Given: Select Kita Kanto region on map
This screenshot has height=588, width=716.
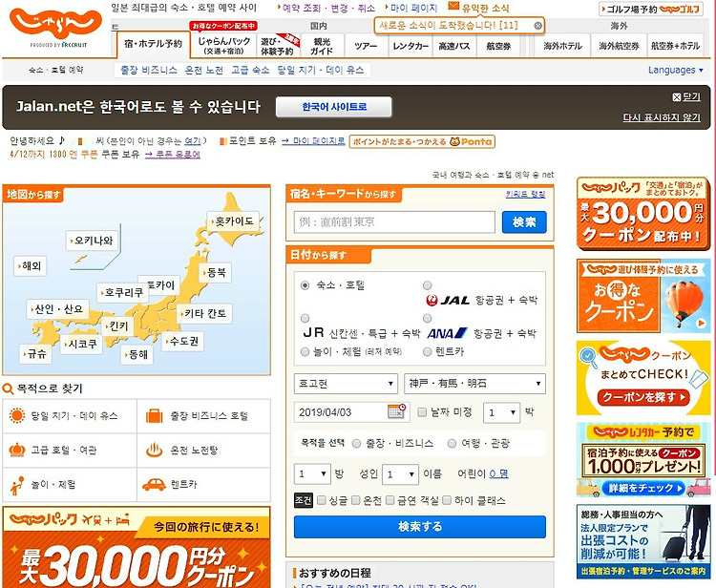Looking at the screenshot, I should point(203,314).
